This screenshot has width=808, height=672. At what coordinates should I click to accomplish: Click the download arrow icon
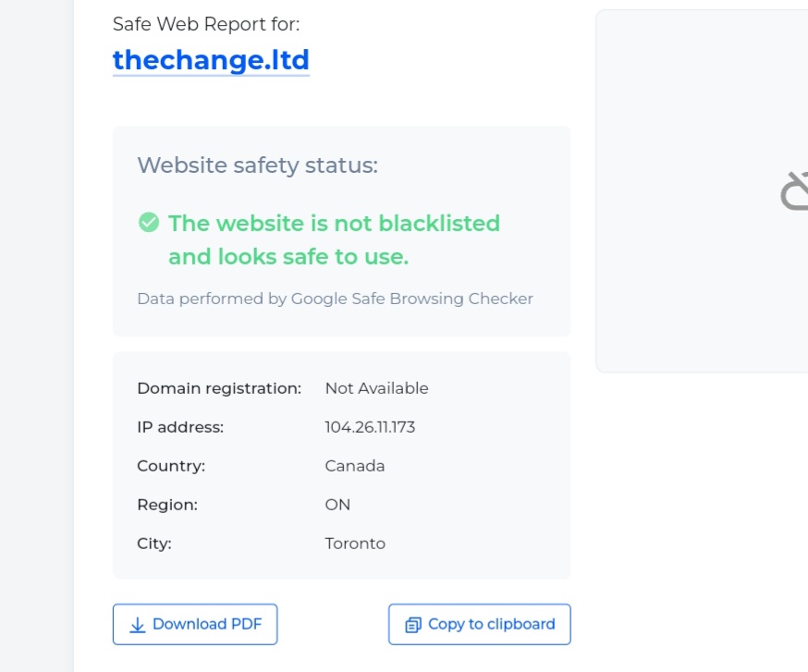138,625
